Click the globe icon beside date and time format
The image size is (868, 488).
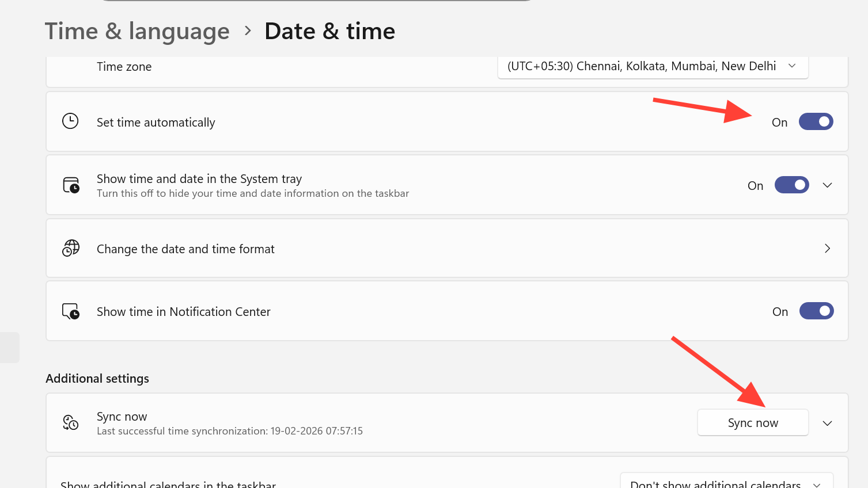71,248
